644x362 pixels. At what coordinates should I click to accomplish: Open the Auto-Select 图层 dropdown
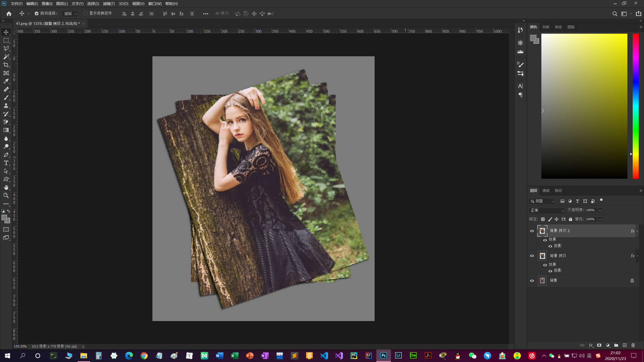[70, 14]
